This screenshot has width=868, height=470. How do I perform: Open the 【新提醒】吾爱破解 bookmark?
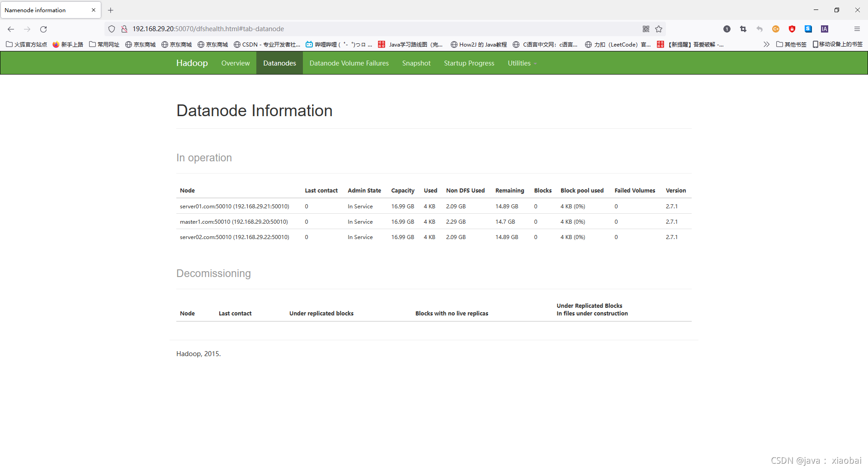click(690, 44)
